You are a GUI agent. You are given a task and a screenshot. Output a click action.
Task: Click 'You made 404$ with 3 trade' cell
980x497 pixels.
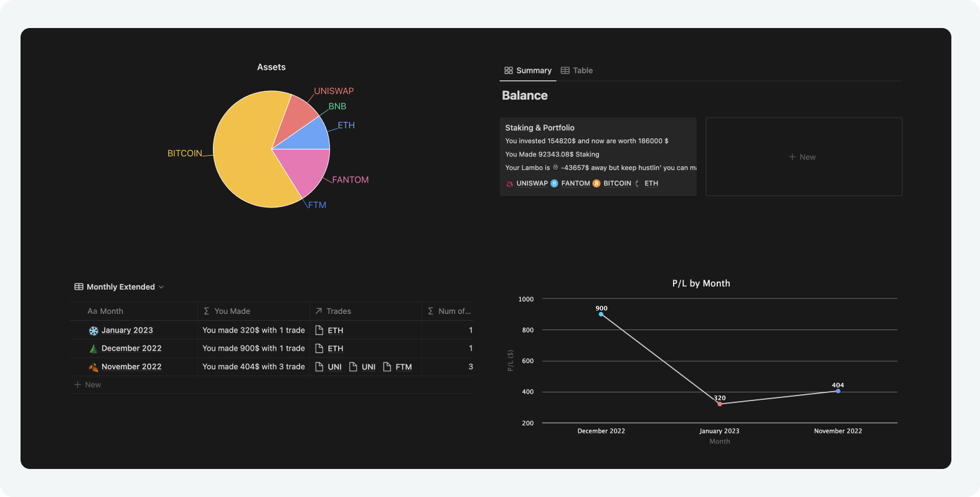point(253,367)
